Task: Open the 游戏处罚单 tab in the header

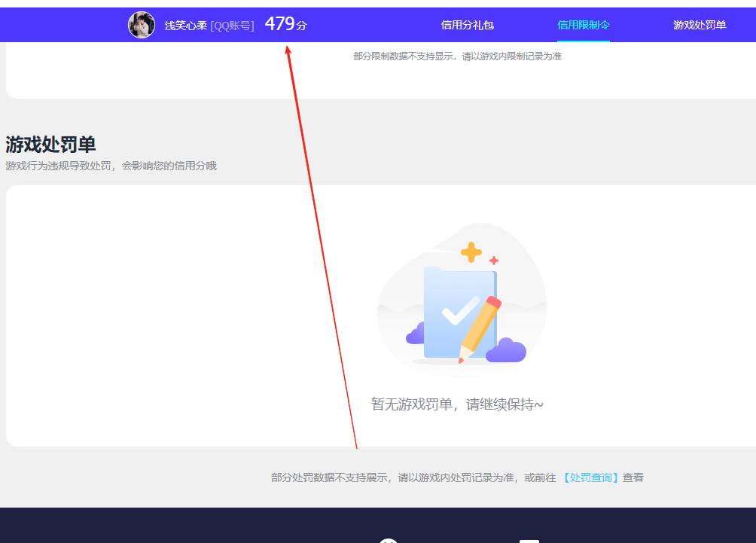Action: coord(700,25)
